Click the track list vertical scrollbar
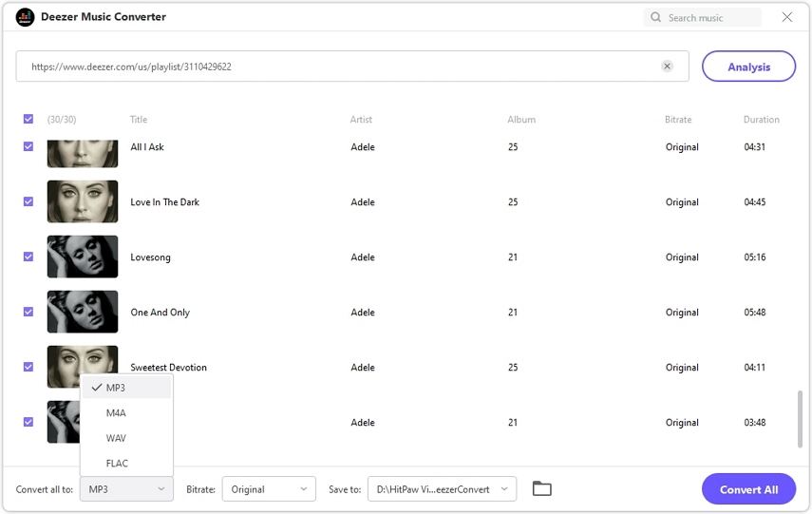This screenshot has width=812, height=514. pyautogui.click(x=800, y=419)
